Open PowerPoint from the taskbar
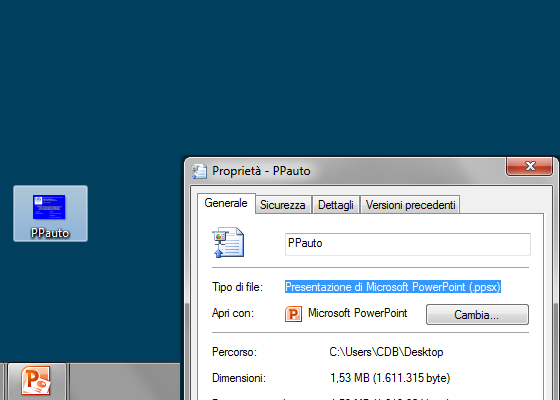The image size is (560, 400). click(x=36, y=381)
